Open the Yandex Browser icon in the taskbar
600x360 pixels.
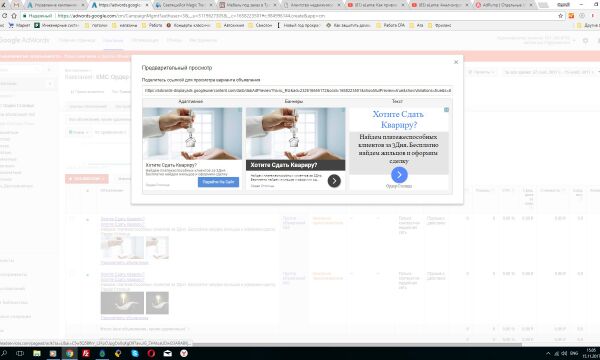[x=184, y=353]
